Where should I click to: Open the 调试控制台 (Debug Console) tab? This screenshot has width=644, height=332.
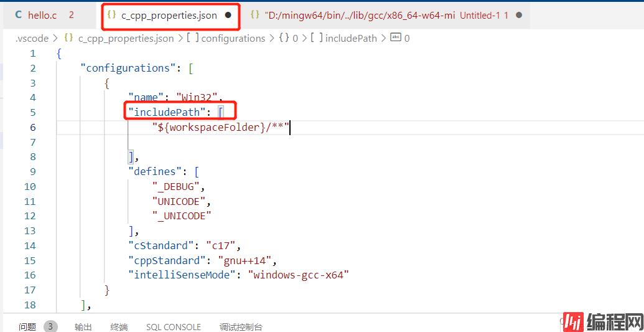[241, 326]
